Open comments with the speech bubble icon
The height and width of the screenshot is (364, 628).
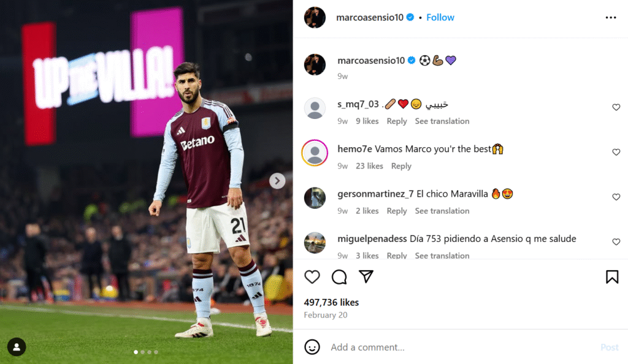(339, 277)
